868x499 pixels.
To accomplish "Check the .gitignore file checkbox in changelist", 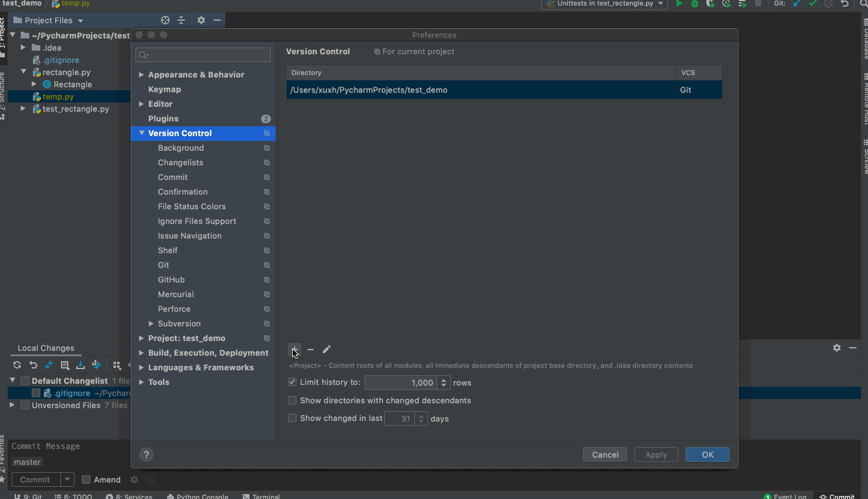I will pyautogui.click(x=36, y=393).
